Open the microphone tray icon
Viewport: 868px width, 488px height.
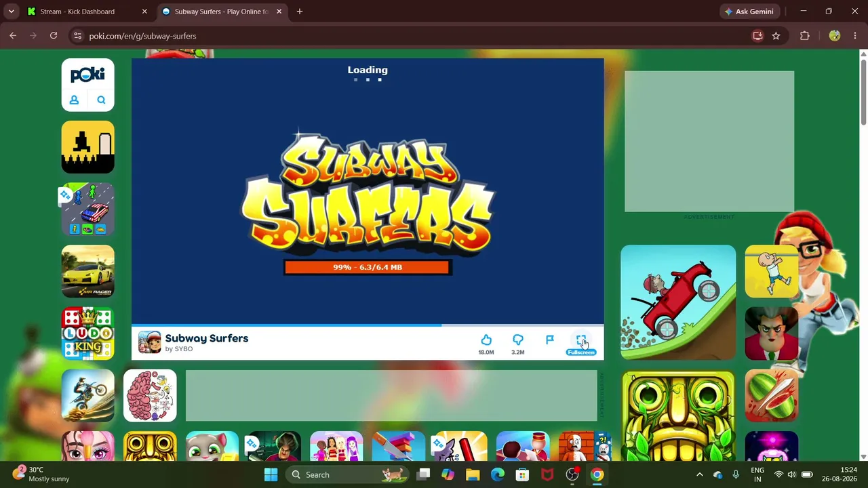click(736, 474)
